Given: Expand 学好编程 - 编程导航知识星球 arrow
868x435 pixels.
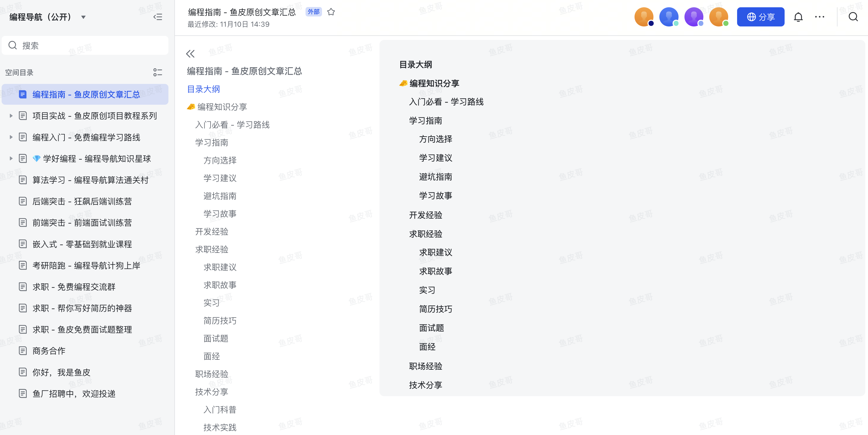Looking at the screenshot, I should tap(11, 158).
